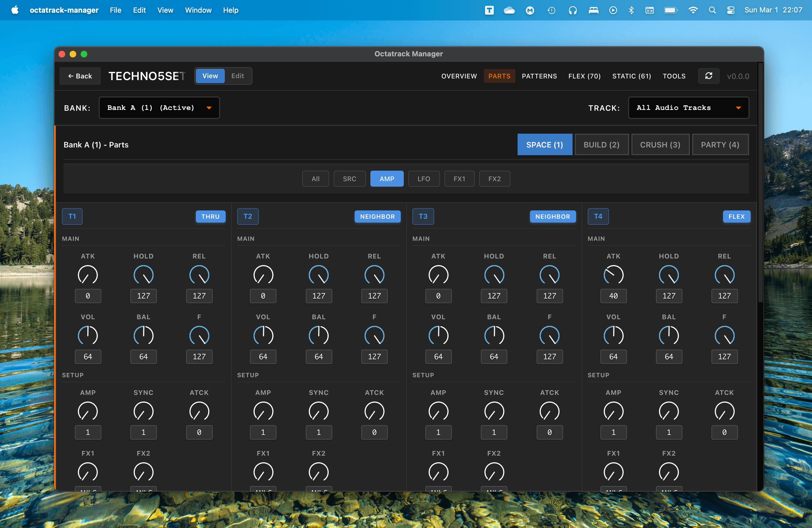Expand the TRACK dropdown arrow
812x528 pixels.
738,107
